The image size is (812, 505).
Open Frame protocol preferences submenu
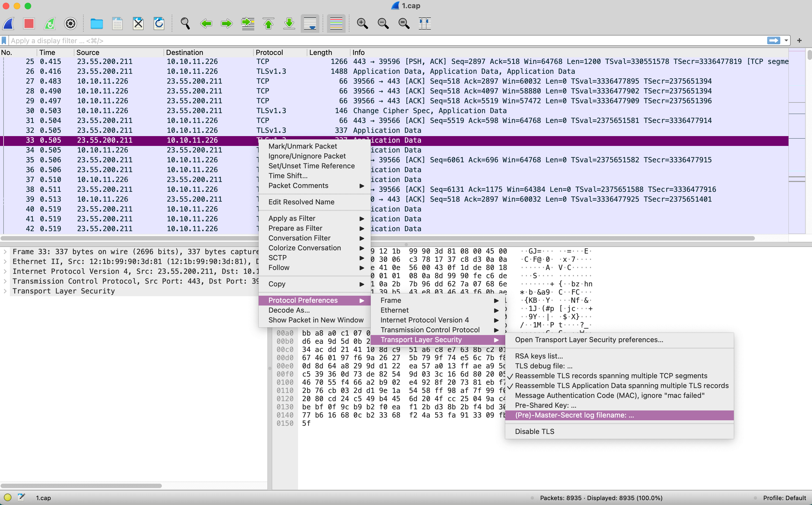point(438,301)
